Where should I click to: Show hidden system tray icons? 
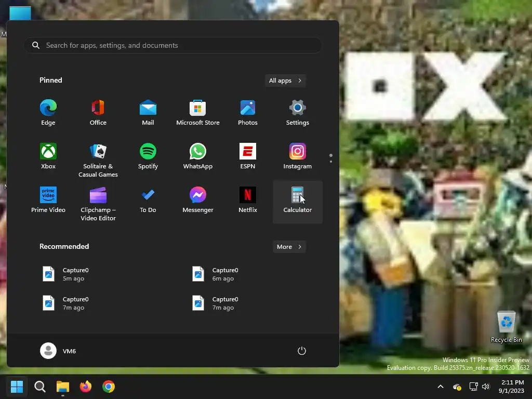click(441, 387)
